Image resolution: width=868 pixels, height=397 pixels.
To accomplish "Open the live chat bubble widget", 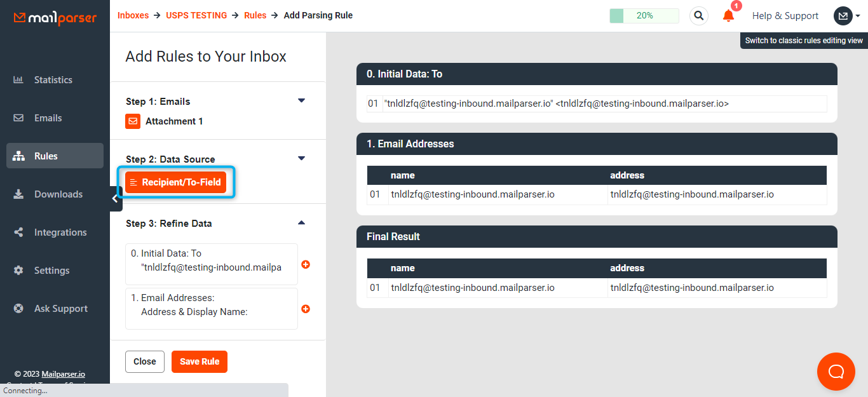I will (836, 372).
